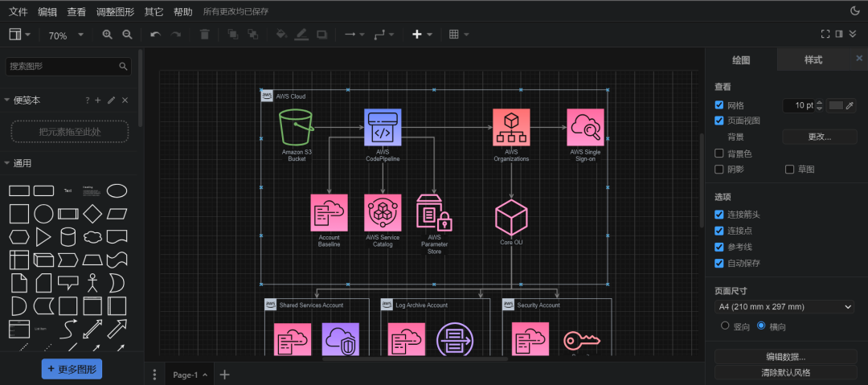Open the 其它 menu
This screenshot has height=385, width=868.
pyautogui.click(x=154, y=11)
